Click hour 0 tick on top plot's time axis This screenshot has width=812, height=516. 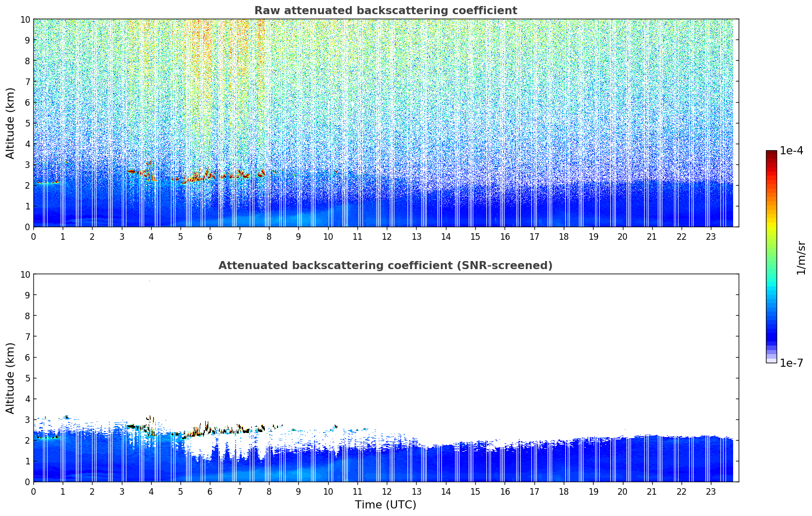34,236
